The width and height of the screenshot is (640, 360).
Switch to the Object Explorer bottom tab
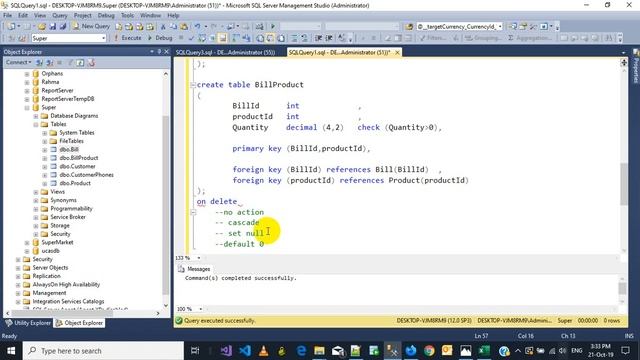click(x=80, y=323)
